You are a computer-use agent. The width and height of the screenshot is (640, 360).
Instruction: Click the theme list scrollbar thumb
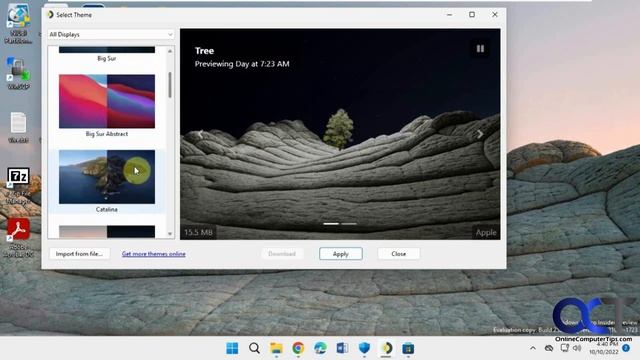170,85
